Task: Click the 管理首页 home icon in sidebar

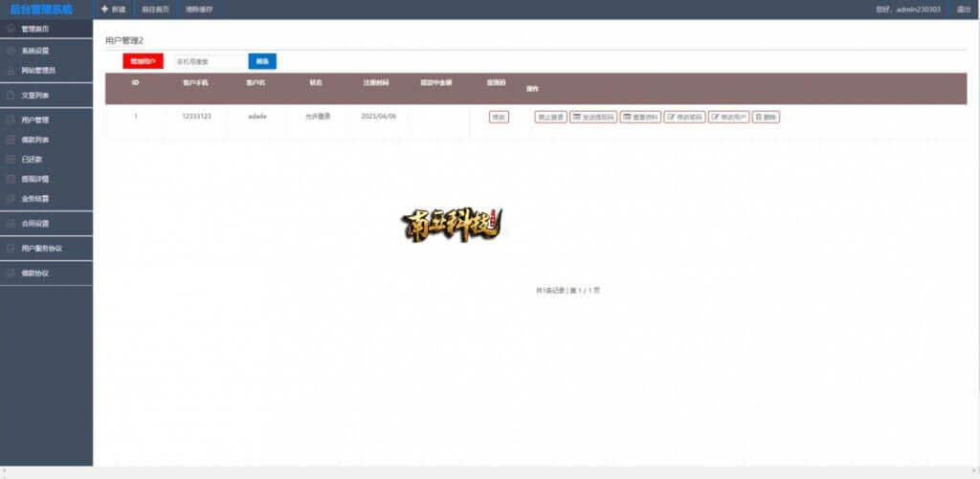Action: [11, 29]
